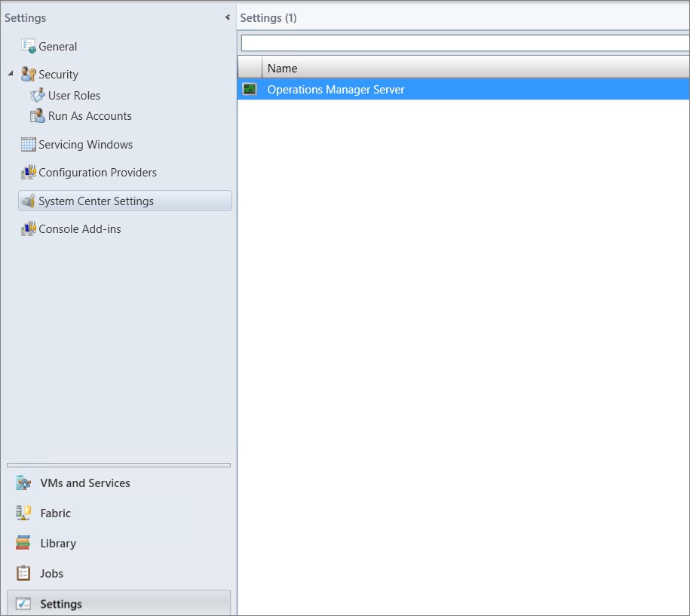
Task: Click the Fabric workspace icon
Action: click(23, 513)
